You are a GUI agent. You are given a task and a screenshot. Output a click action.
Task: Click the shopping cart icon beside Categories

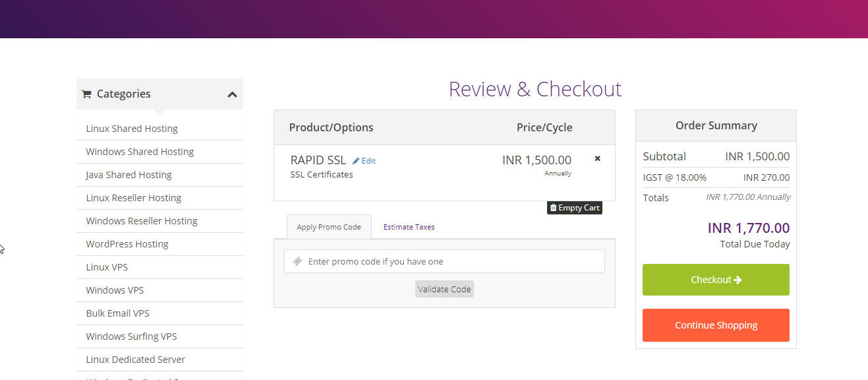86,94
